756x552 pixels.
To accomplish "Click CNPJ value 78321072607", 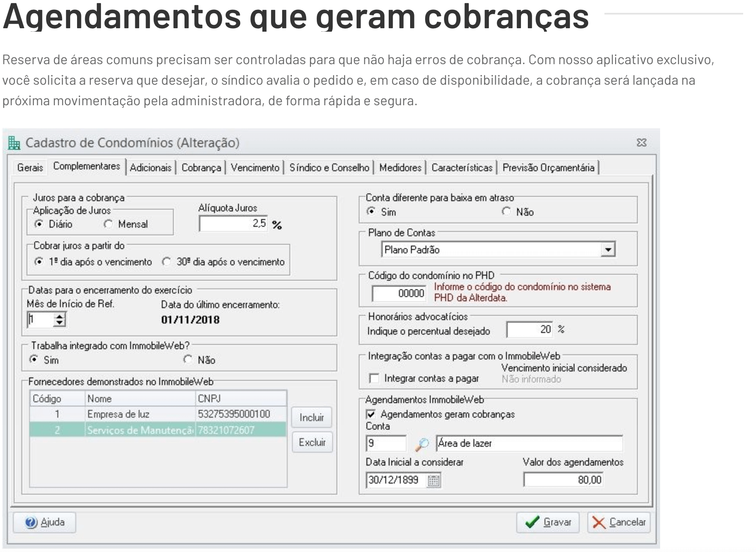I will [226, 430].
